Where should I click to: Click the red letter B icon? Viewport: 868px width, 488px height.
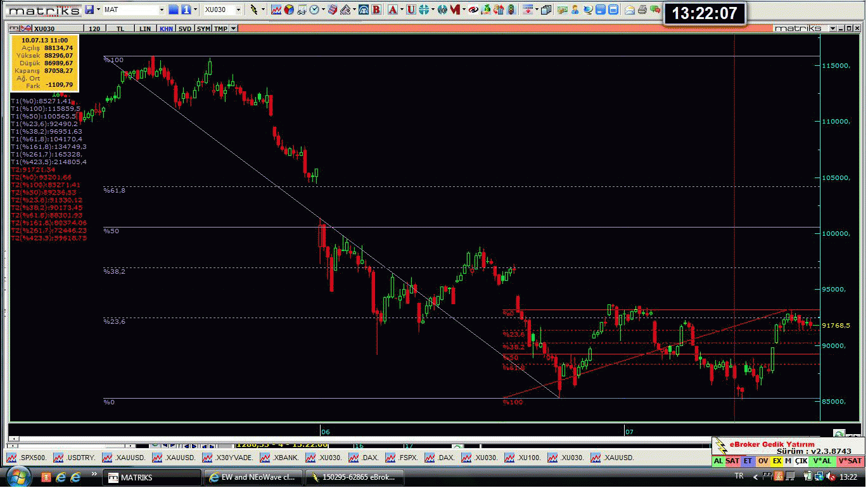tap(376, 10)
